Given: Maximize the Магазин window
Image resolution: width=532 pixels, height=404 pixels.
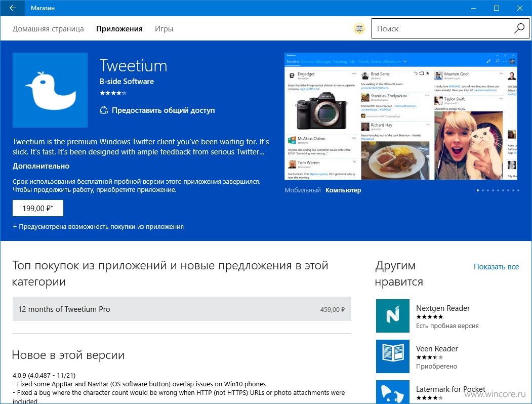Looking at the screenshot, I should [497, 8].
